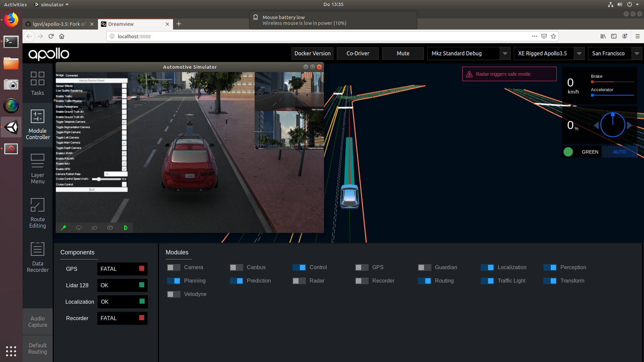Expand the XE Rigged Apollo3.5 vehicle dropdown

coord(579,53)
